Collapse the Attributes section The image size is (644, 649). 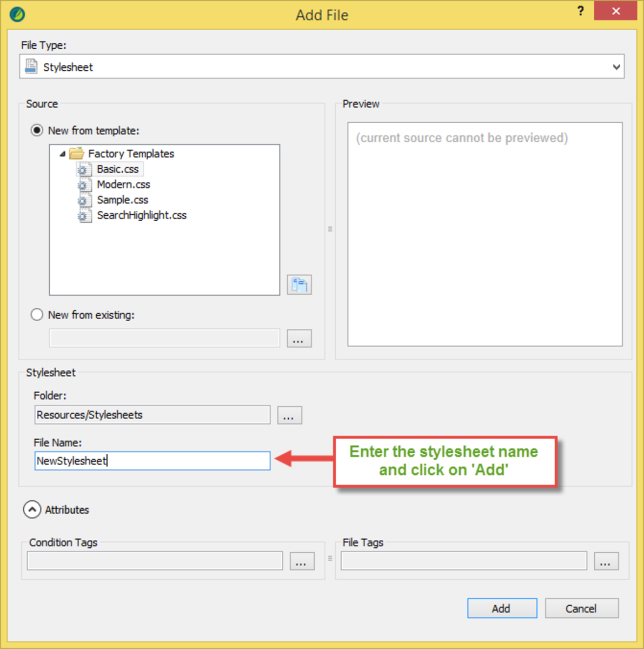[x=32, y=509]
